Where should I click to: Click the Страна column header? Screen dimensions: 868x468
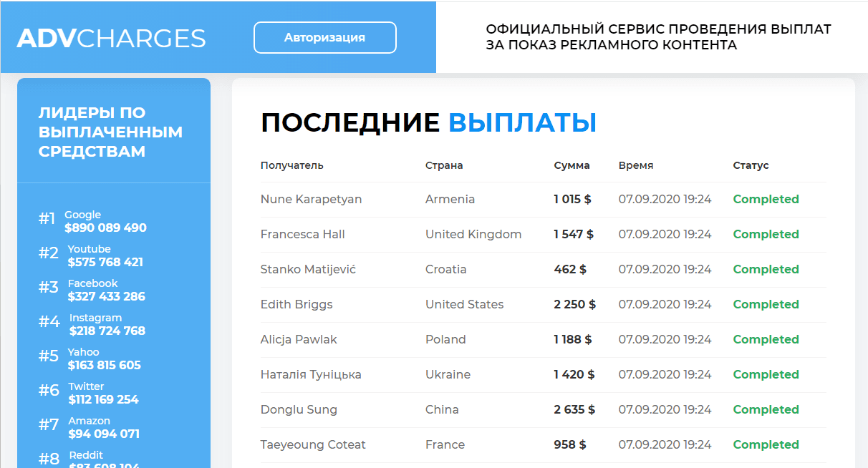(444, 165)
